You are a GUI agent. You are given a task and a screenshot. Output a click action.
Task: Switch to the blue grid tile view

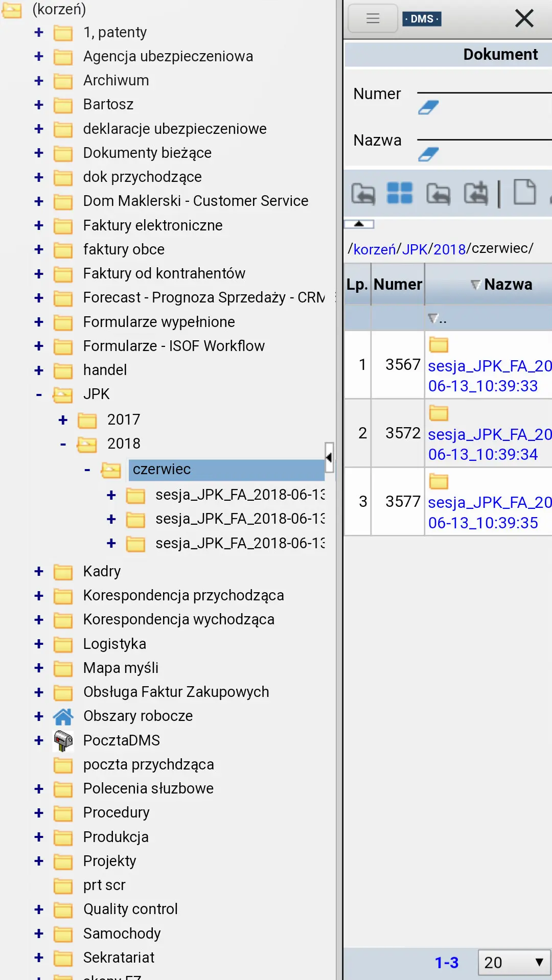coord(400,193)
